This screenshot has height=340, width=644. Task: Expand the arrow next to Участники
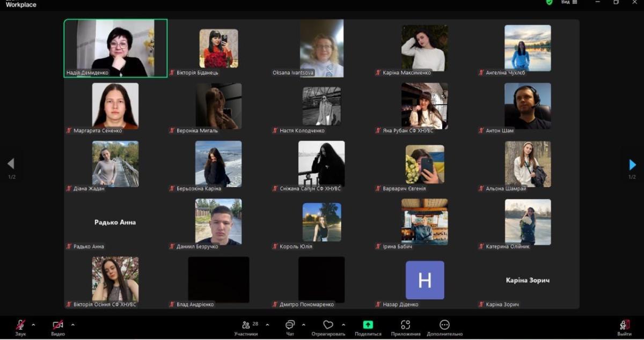267,324
